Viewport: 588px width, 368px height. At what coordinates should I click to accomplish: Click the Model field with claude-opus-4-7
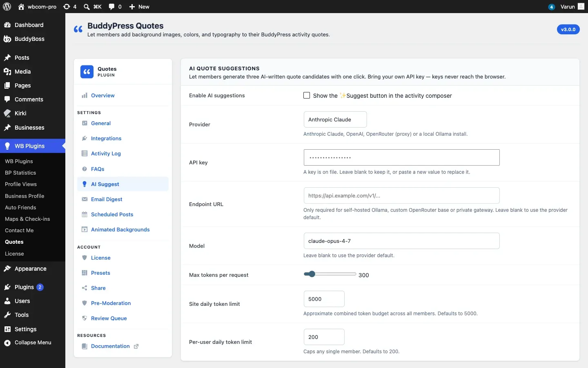coord(402,241)
